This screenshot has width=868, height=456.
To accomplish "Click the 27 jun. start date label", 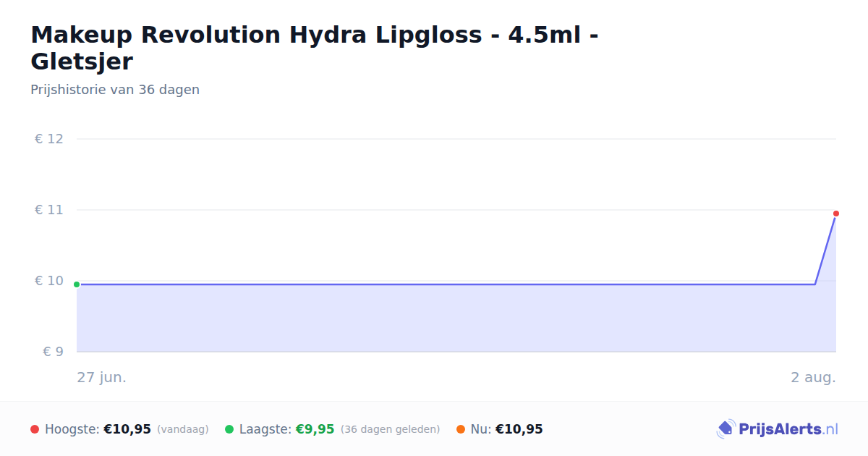I will (x=102, y=377).
